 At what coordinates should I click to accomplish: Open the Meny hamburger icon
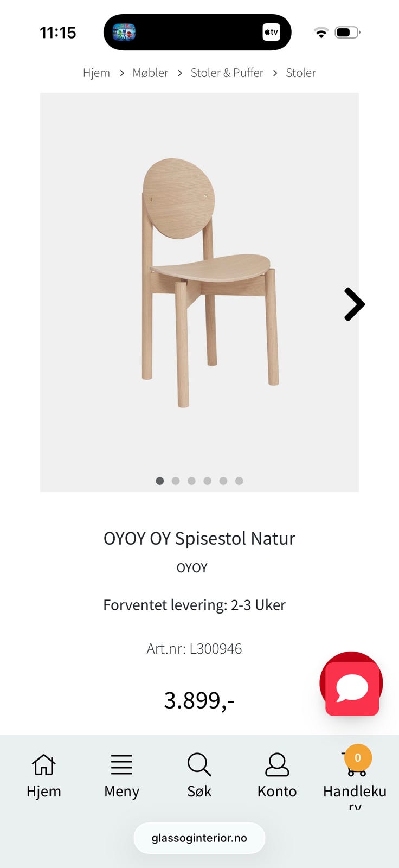[121, 765]
